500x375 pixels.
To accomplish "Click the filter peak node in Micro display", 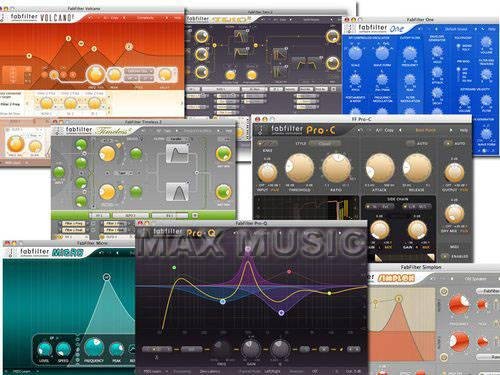I will pos(106,277).
